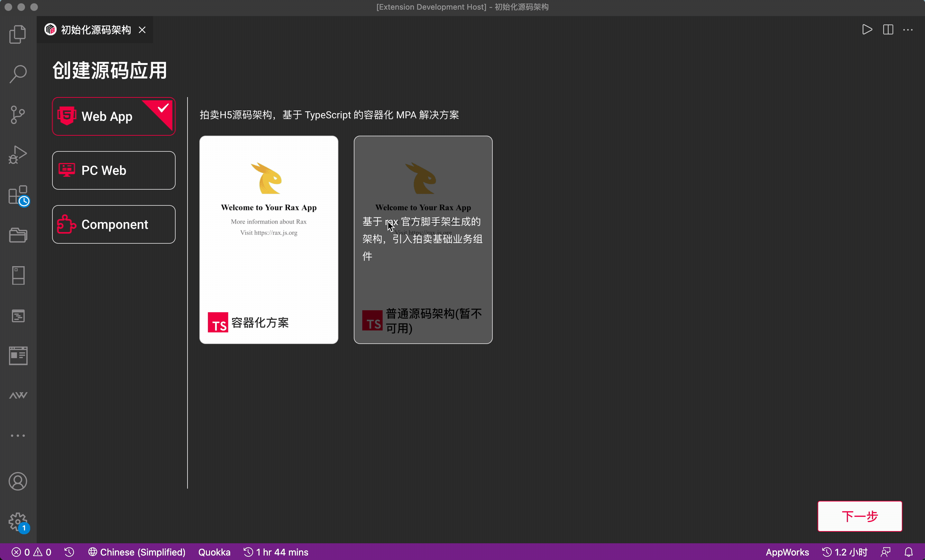Open the layout preview icon in activity bar
Screen dimensions: 925x560
tap(18, 356)
